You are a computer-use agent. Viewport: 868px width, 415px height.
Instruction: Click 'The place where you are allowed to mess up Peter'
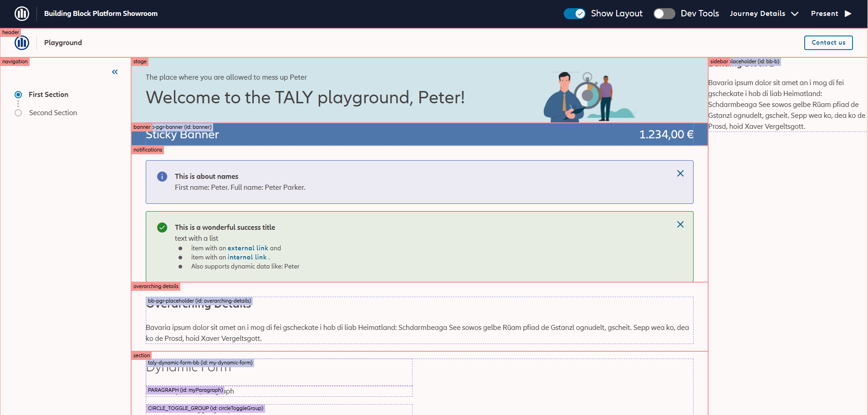click(226, 77)
